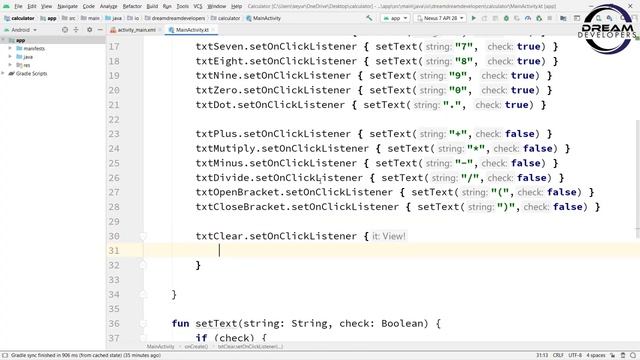The width and height of the screenshot is (640, 360).
Task: Expand the res folder arrow
Action: tap(10, 65)
